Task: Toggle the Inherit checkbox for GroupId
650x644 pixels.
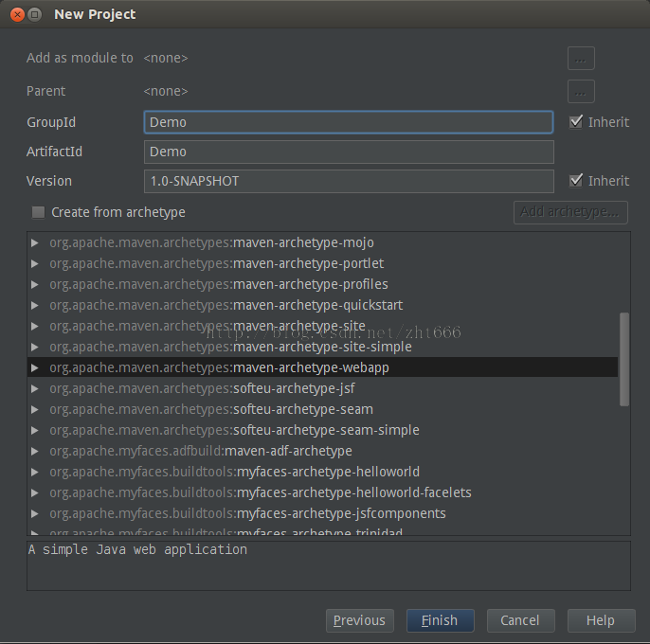Action: (576, 122)
